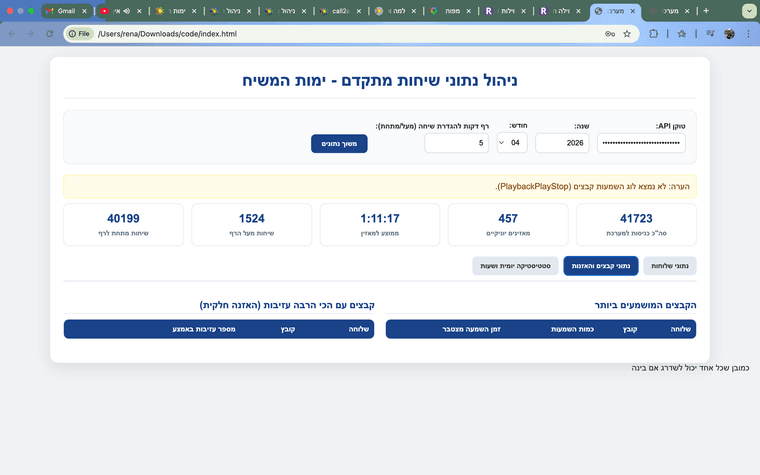The width and height of the screenshot is (760, 475).
Task: Go forward in browser history
Action: [31, 33]
